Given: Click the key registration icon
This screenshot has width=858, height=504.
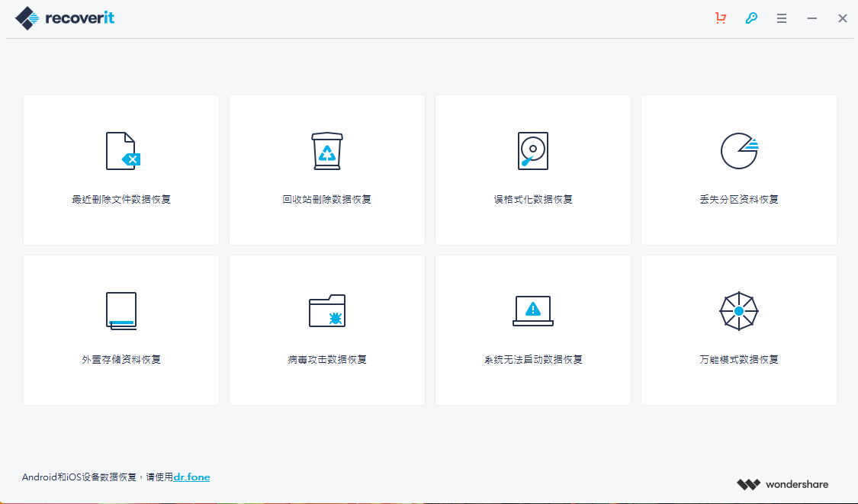Looking at the screenshot, I should (751, 18).
